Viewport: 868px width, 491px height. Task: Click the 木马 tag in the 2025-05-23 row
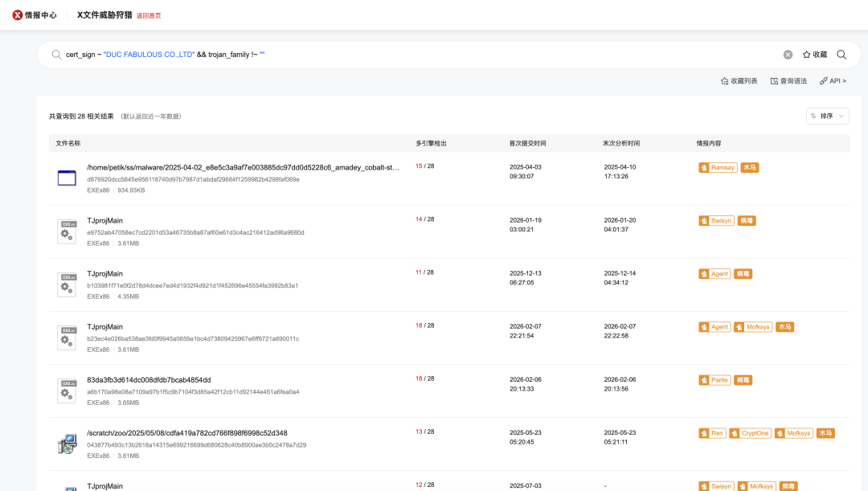click(825, 433)
